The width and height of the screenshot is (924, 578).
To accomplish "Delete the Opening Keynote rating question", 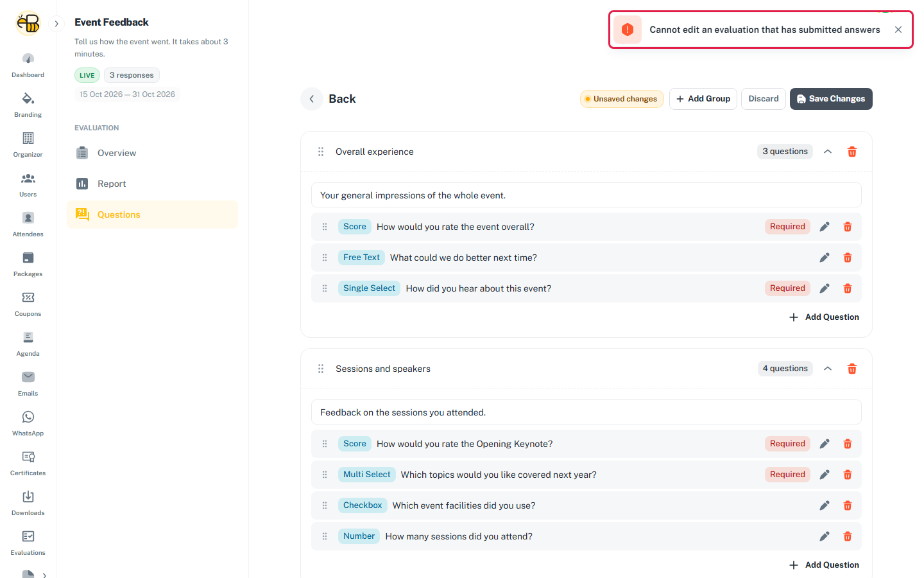I will (848, 444).
